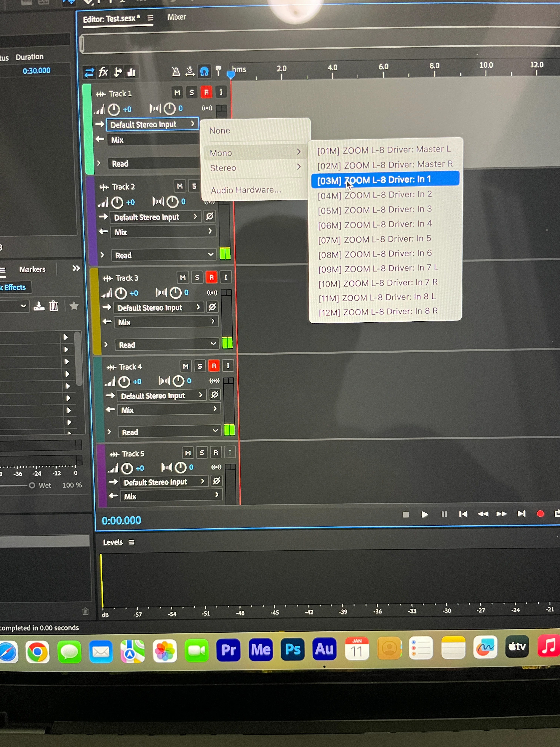Expand Track 3 automation lanes chevron
560x747 pixels.
(x=106, y=344)
